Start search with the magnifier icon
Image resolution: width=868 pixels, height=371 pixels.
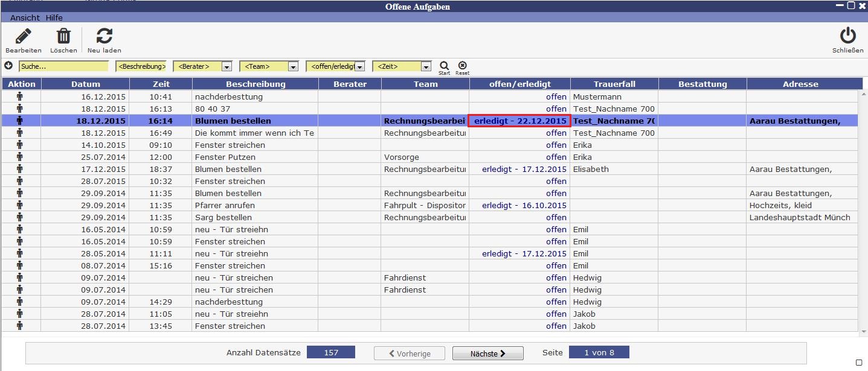click(x=444, y=66)
